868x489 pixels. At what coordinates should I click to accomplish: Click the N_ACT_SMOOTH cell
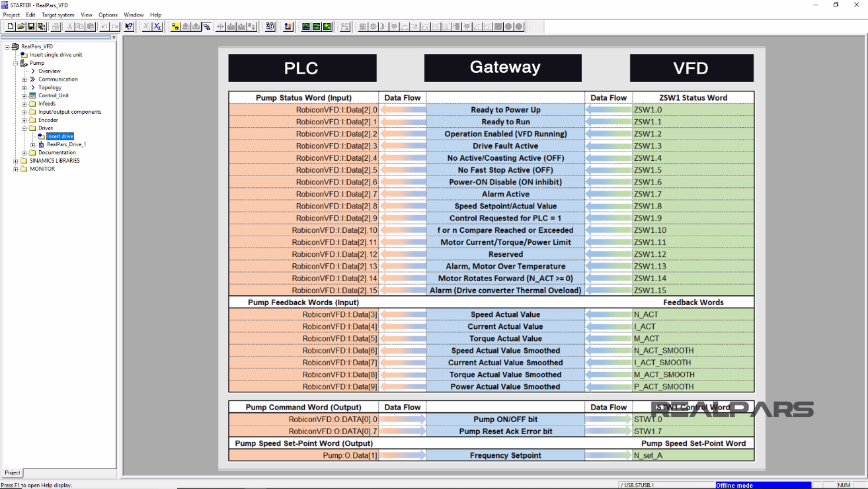click(693, 351)
